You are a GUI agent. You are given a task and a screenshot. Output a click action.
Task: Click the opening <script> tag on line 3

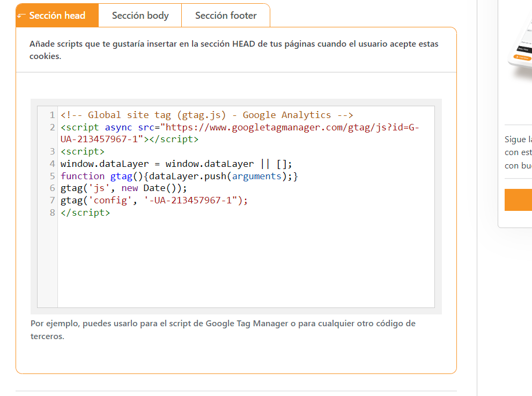[x=83, y=151]
